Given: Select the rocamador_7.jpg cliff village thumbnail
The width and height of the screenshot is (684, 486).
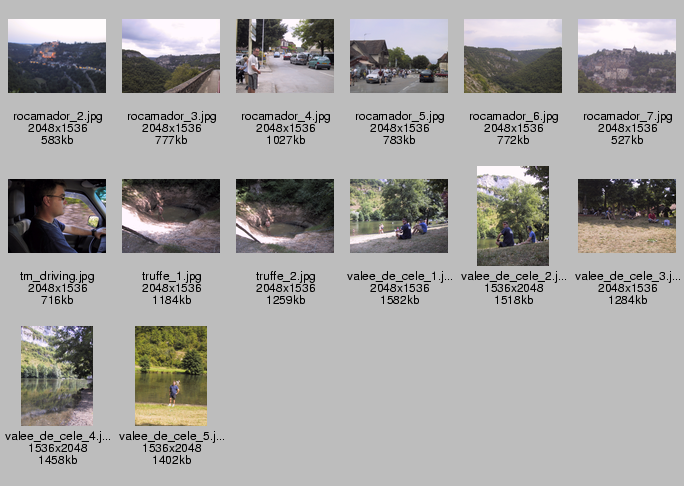Looking at the screenshot, I should click(x=627, y=56).
